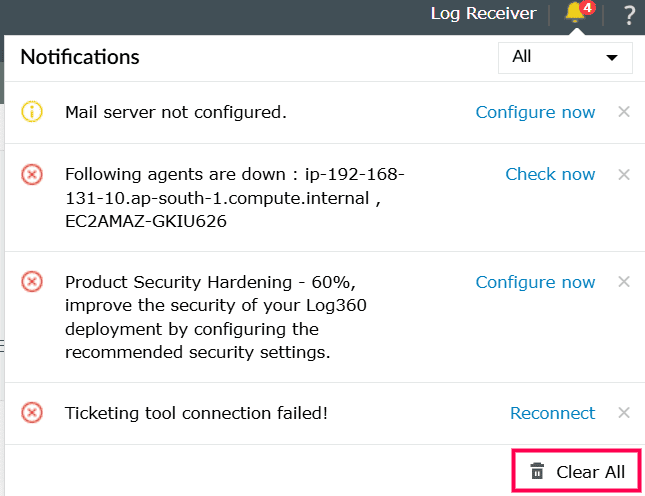The height and width of the screenshot is (496, 645).
Task: Dismiss the ticketing tool failure notification
Action: coord(624,413)
